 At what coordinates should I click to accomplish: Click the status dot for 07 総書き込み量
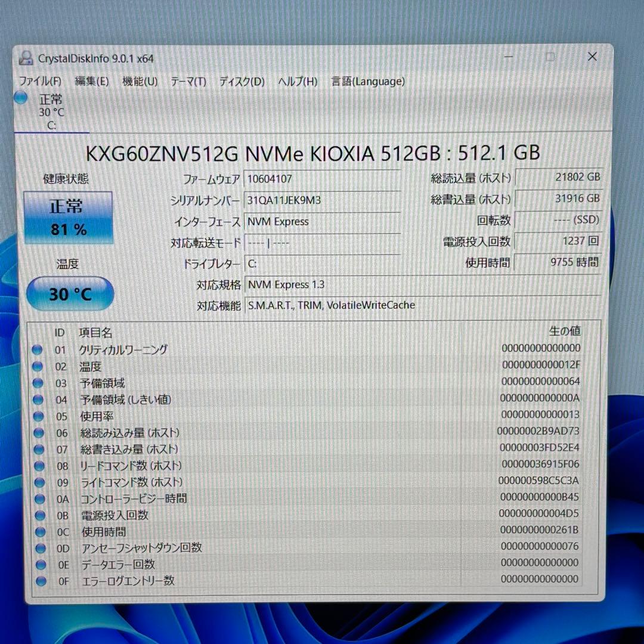tap(39, 449)
